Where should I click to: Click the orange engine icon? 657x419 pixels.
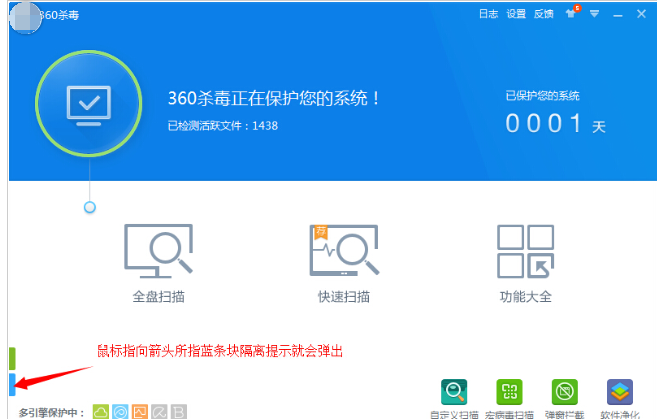point(139,411)
